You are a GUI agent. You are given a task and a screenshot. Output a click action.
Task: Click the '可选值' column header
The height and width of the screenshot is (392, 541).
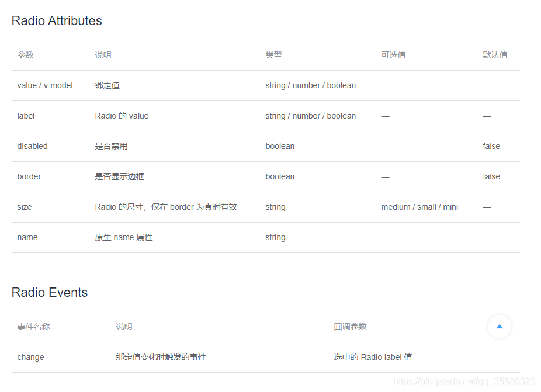coord(391,55)
